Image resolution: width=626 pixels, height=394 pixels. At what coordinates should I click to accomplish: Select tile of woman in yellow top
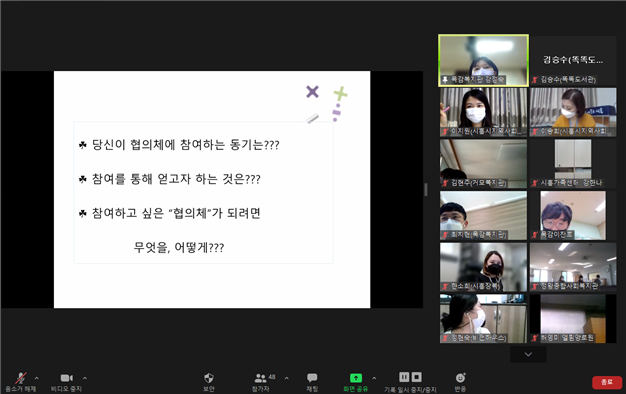coord(573,112)
